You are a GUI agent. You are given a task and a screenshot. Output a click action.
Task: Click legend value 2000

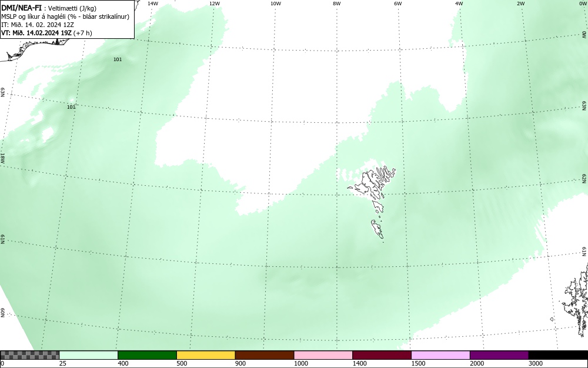pos(477,363)
